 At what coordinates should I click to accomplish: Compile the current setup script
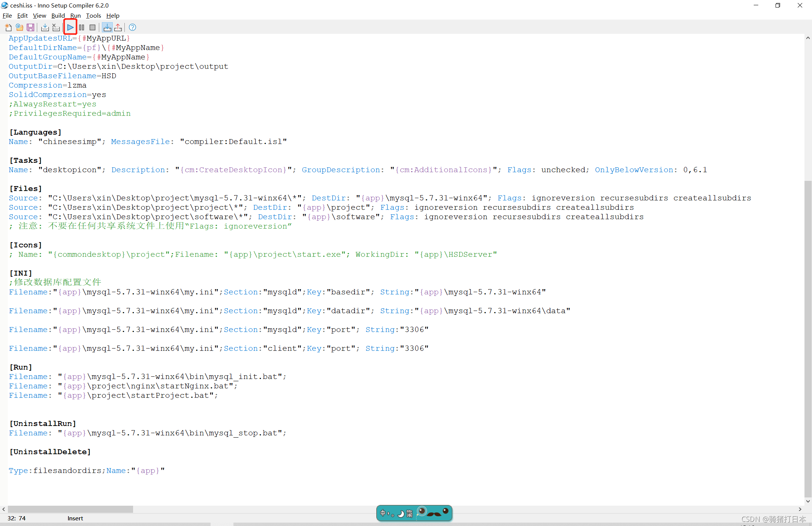pos(45,27)
